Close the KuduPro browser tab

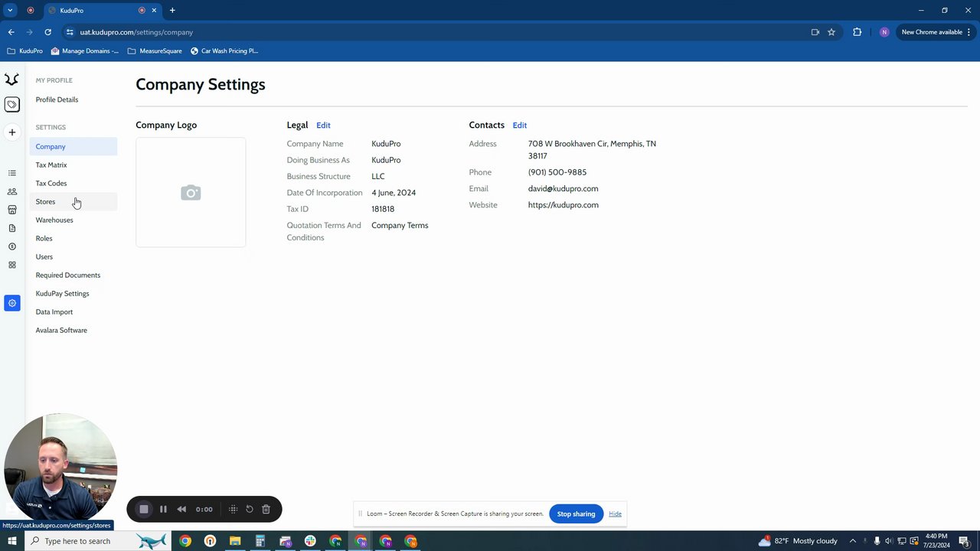point(155,10)
